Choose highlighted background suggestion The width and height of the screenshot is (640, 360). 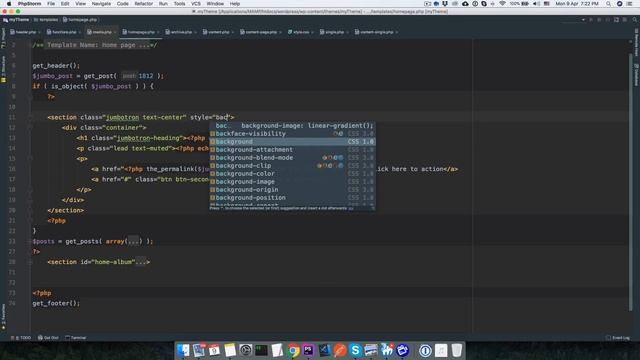point(292,142)
